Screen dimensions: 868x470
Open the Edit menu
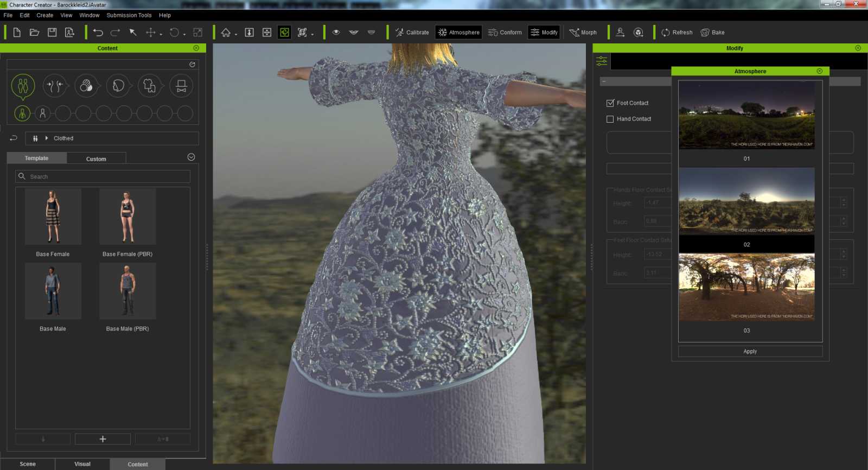click(x=24, y=15)
